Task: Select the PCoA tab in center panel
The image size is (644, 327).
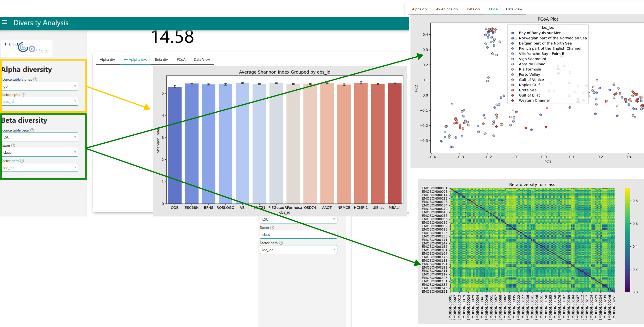Action: 181,59
